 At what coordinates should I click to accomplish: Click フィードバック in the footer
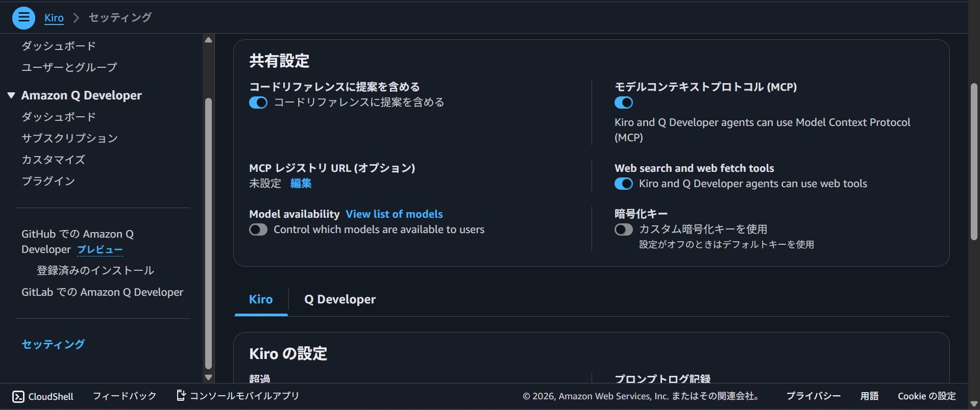click(x=125, y=396)
